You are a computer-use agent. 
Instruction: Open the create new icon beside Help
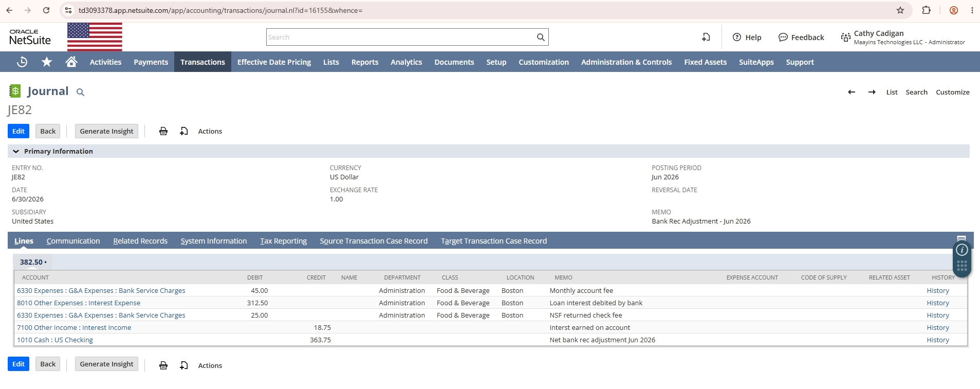pos(706,37)
